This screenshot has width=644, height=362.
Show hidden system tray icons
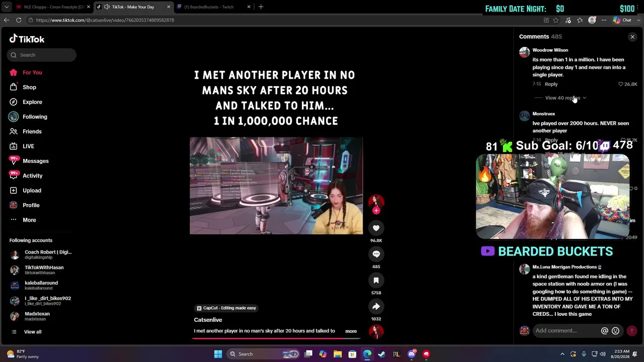(562, 354)
